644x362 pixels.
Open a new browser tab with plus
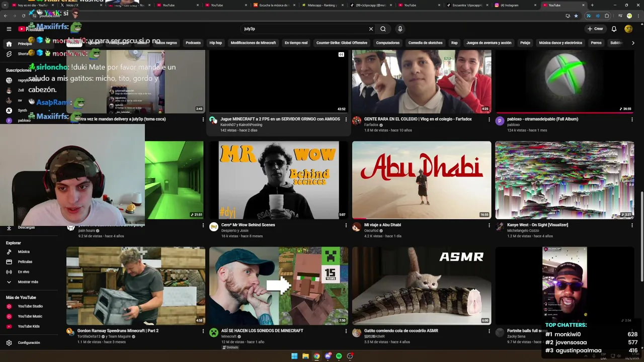click(x=592, y=5)
